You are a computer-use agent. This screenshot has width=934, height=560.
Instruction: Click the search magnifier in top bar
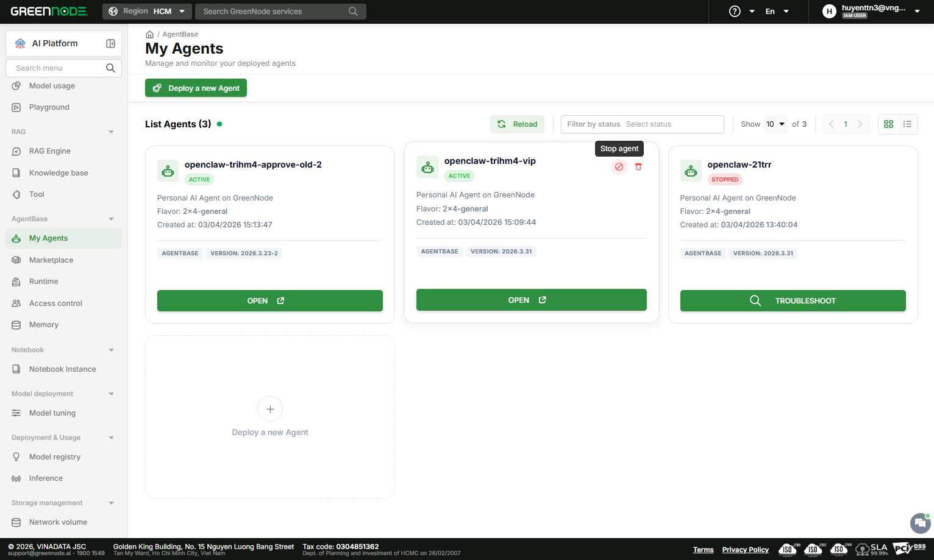tap(353, 12)
